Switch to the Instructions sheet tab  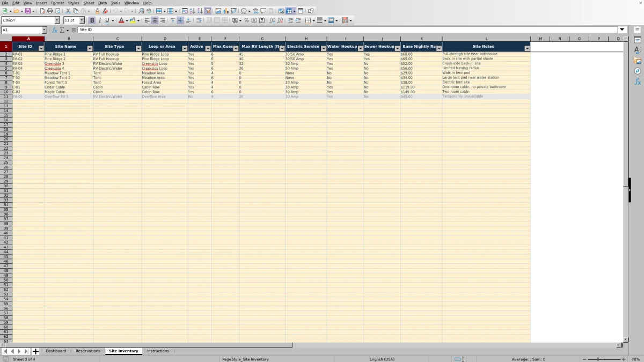(x=158, y=351)
